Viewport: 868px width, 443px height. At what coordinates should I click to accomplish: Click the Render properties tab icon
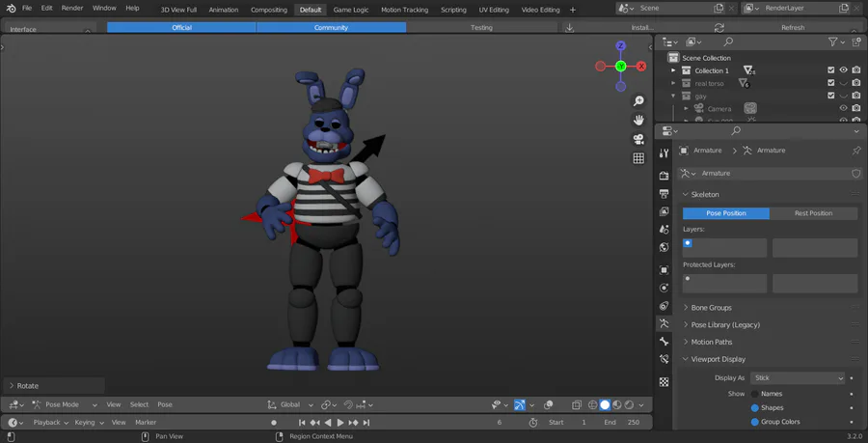click(x=664, y=176)
